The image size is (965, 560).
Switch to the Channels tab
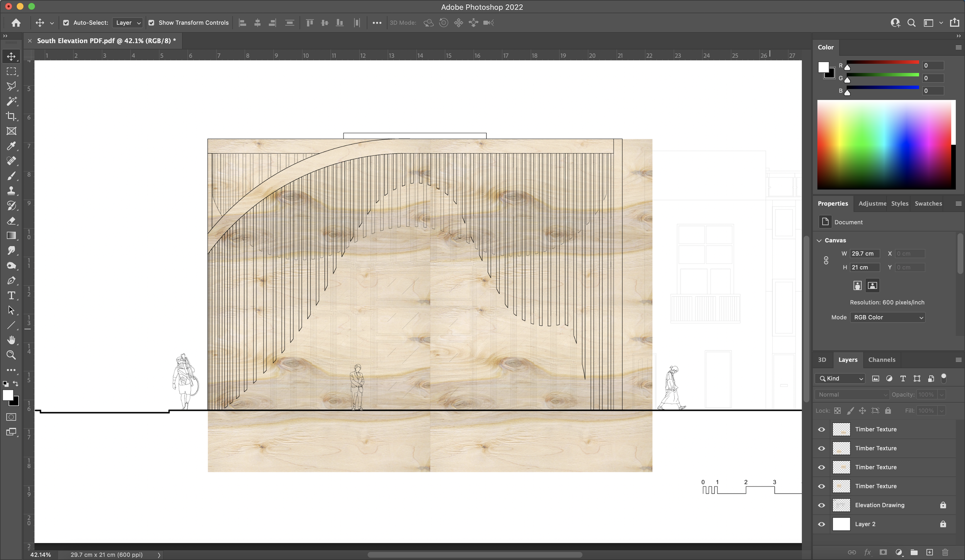(881, 359)
